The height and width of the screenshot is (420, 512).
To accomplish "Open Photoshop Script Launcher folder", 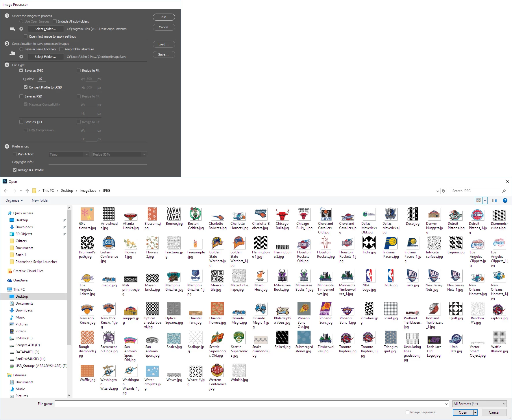I will pyautogui.click(x=36, y=262).
